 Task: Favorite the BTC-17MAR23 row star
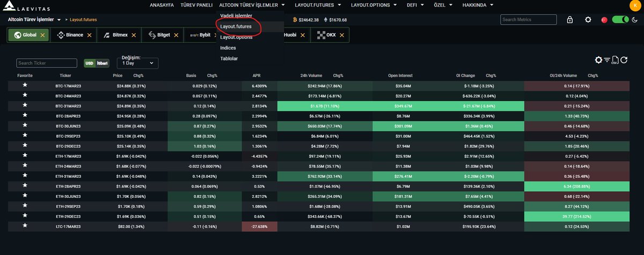tap(25, 85)
